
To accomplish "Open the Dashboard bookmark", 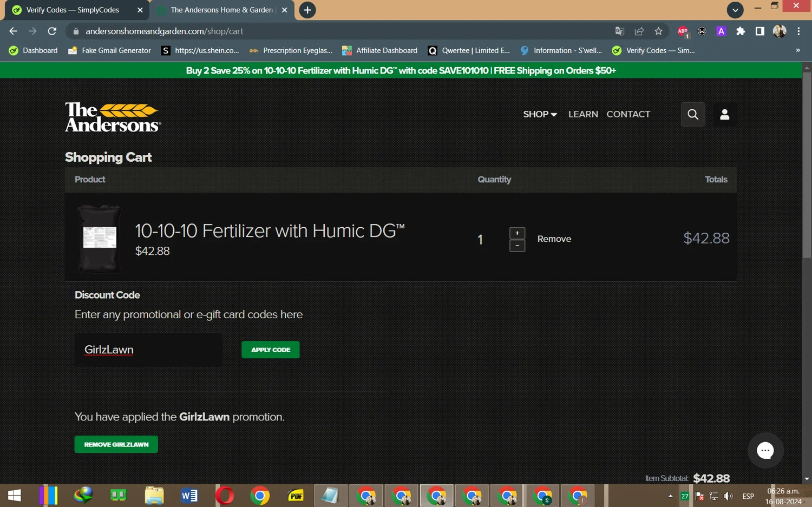I will point(34,50).
